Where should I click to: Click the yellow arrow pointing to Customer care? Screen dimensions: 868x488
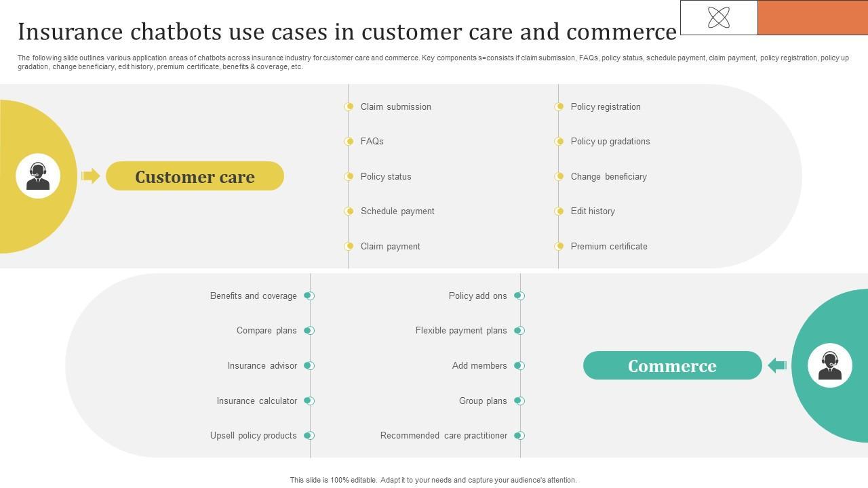pos(90,176)
